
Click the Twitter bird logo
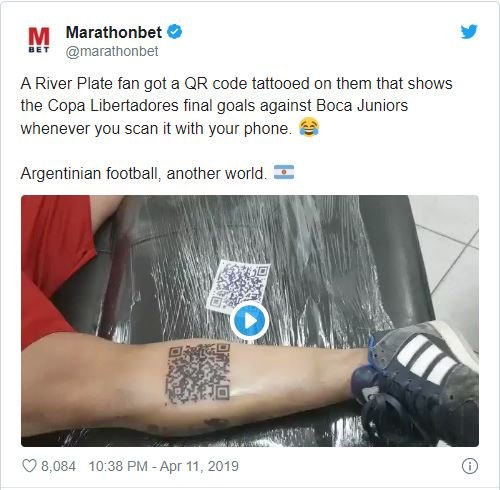[469, 32]
